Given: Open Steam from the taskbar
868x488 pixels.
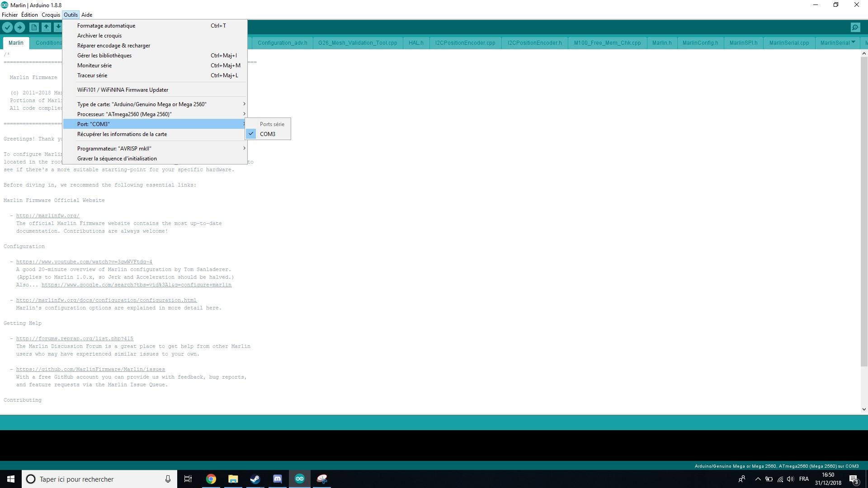Looking at the screenshot, I should [x=255, y=479].
